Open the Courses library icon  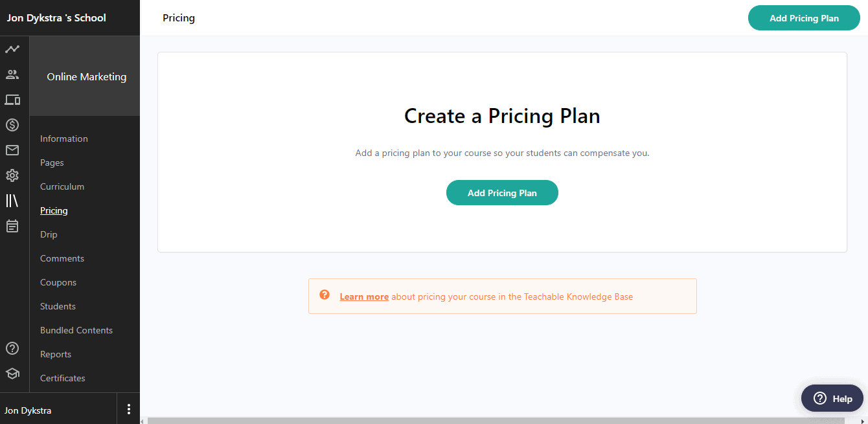point(12,201)
